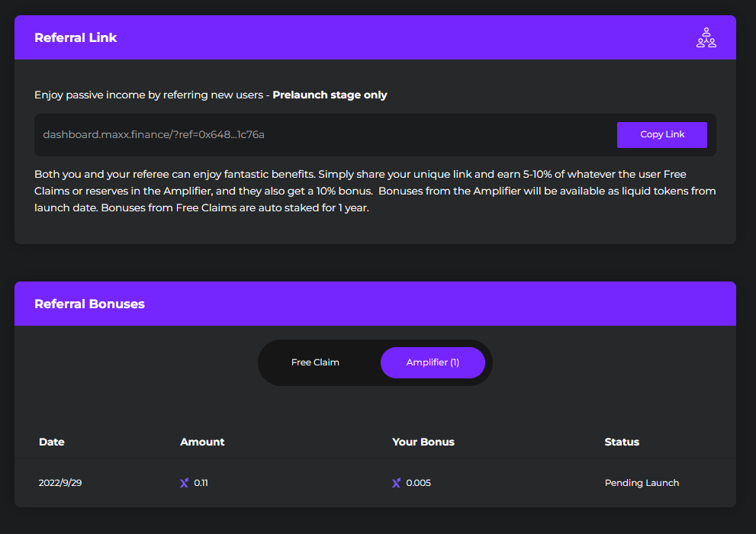Click the bold Prelaunch stage only text
The height and width of the screenshot is (534, 756).
[330, 95]
